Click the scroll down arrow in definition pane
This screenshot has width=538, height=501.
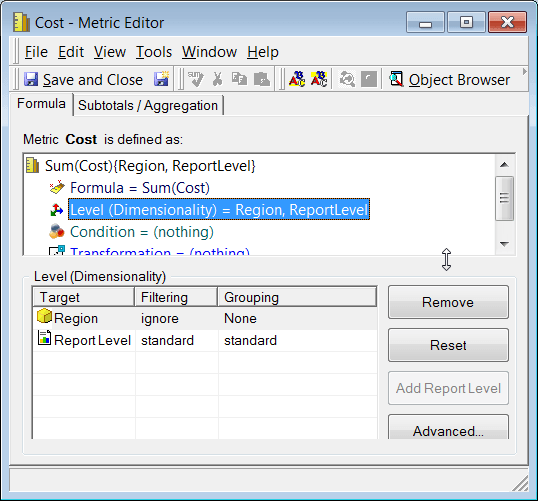pyautogui.click(x=504, y=244)
